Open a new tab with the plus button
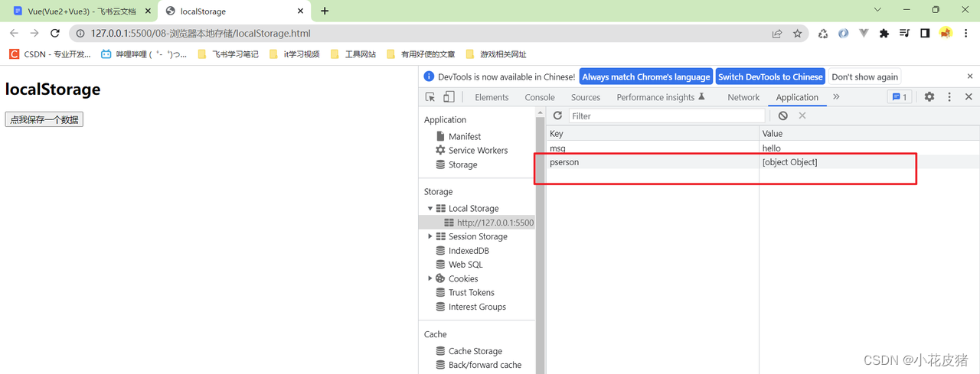Viewport: 980px width, 374px height. pyautogui.click(x=325, y=11)
